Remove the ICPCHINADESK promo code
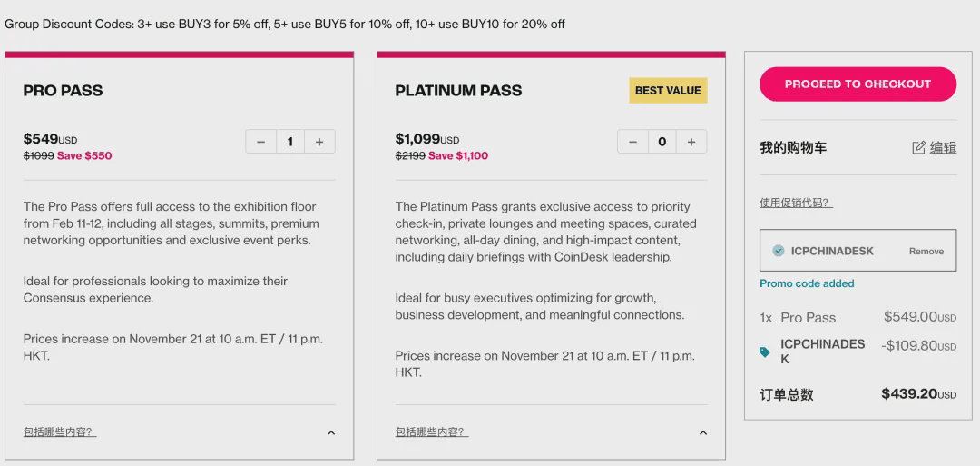 (926, 252)
